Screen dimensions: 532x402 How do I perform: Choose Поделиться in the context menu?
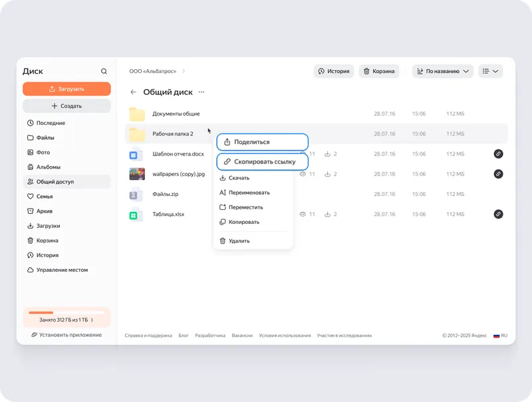262,142
